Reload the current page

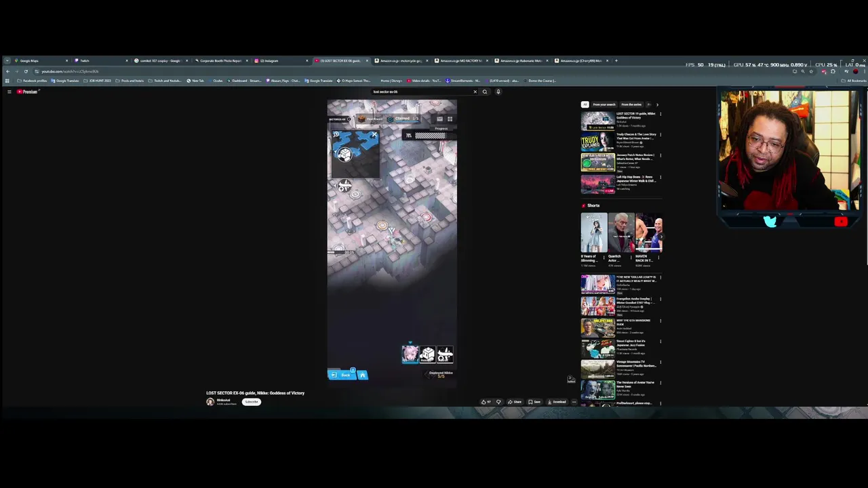coord(26,71)
